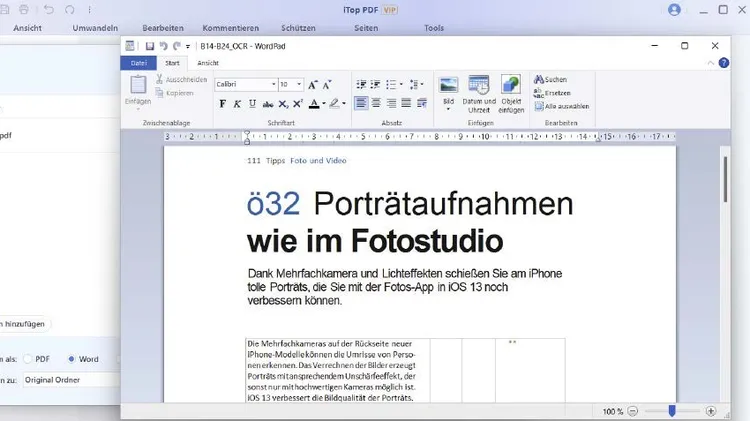Click iTop PDF user account icon

click(x=674, y=10)
